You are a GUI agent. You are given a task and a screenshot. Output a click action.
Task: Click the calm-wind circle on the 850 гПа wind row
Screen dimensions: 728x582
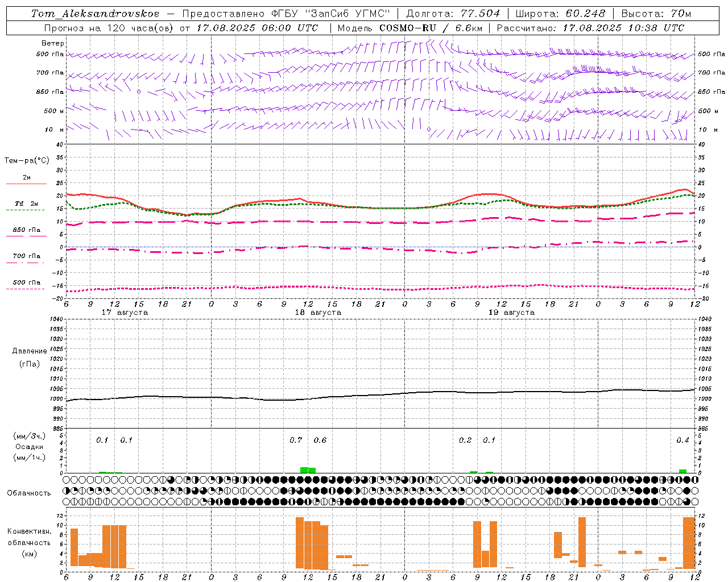click(x=138, y=92)
